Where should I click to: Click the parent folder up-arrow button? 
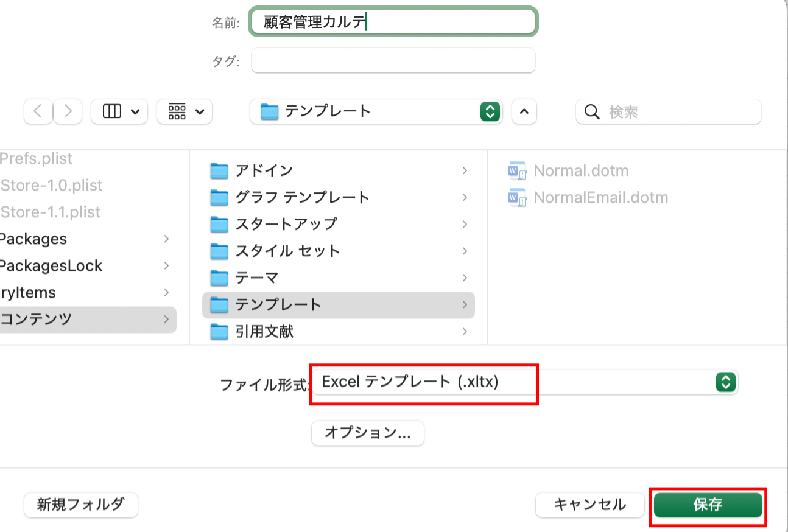point(524,111)
